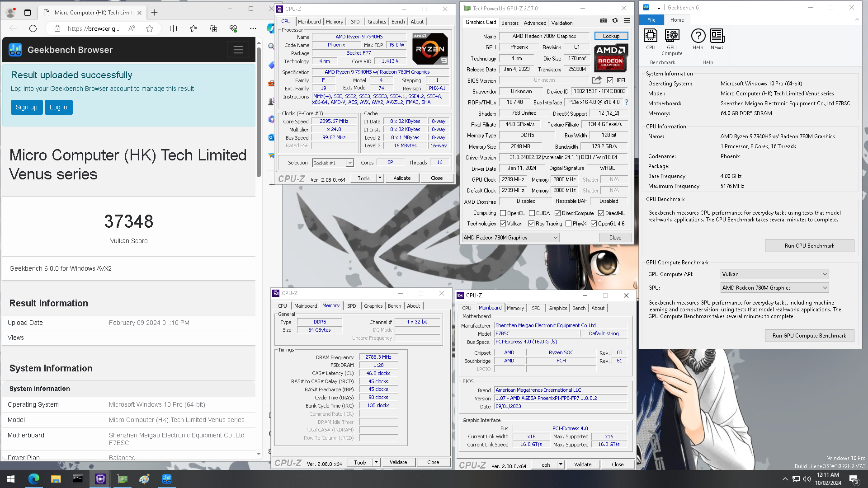Open GPU selection dropdown in Geekbench 6

coord(774,288)
